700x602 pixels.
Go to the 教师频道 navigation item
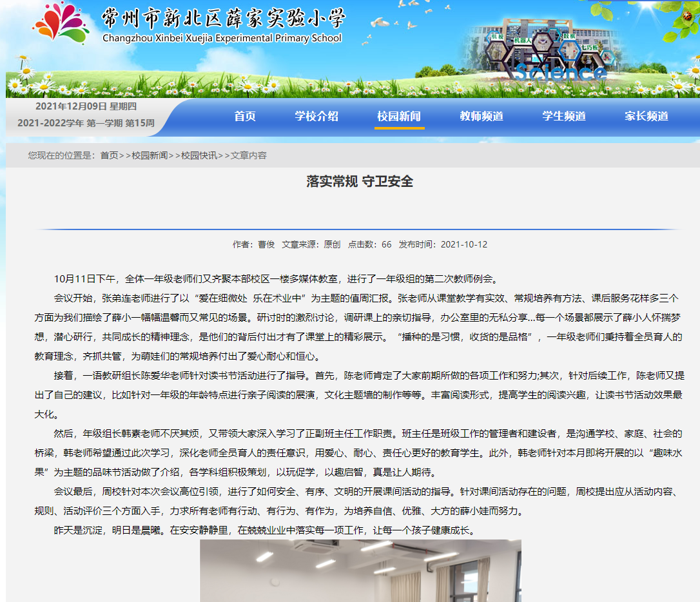(481, 116)
